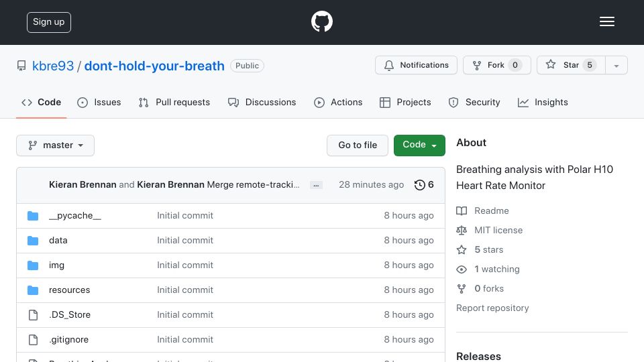Click the Readme book icon
644x362 pixels.
[x=462, y=211]
